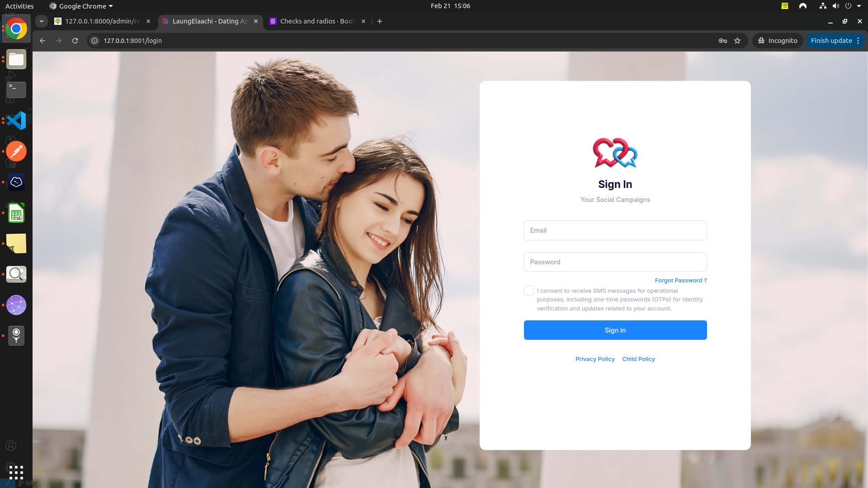Open Google Chrome app menu in top bar
The height and width of the screenshot is (488, 868).
pos(81,6)
